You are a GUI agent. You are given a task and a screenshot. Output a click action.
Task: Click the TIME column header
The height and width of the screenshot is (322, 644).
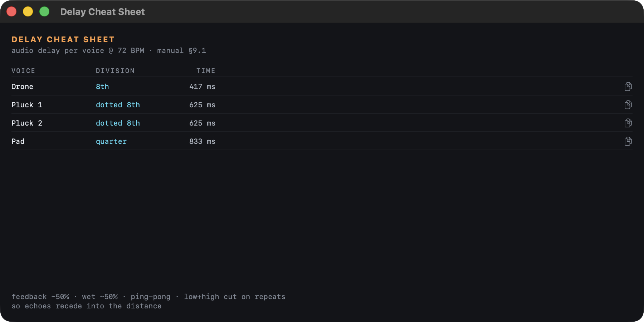(206, 71)
